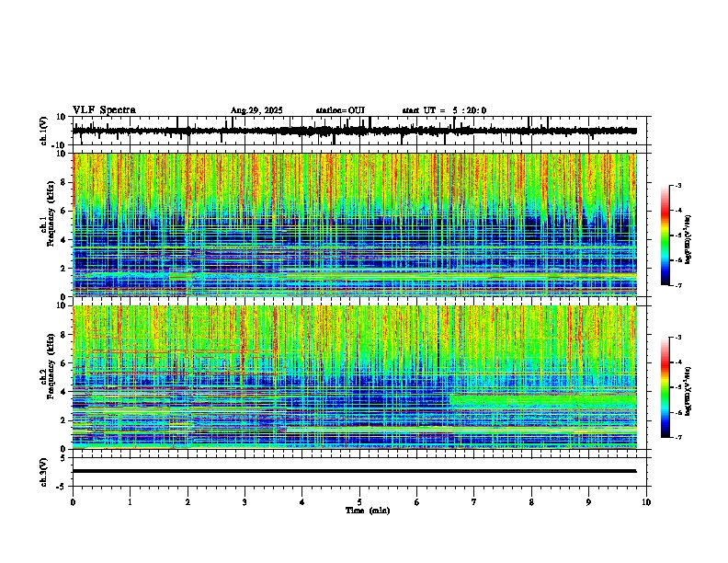Image resolution: width=728 pixels, height=563 pixels.
Task: Click the "VLF Spectra" plot title
Action: point(104,110)
